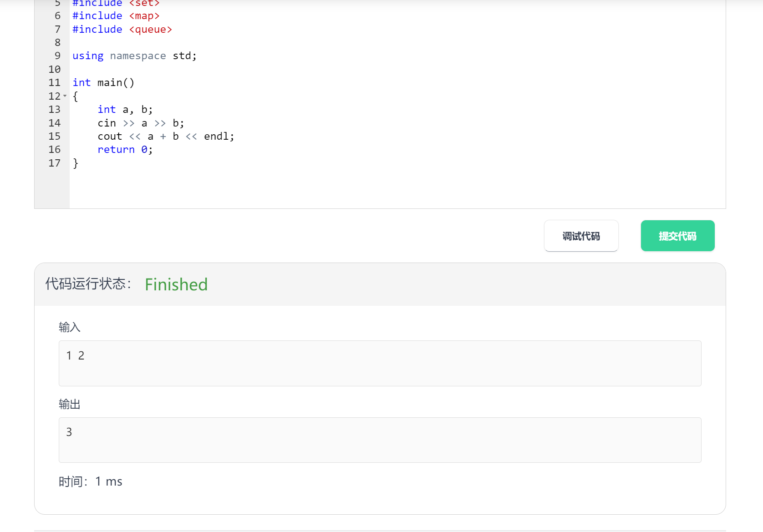Image resolution: width=763 pixels, height=532 pixels.
Task: Click line number 17 in the gutter
Action: point(54,163)
